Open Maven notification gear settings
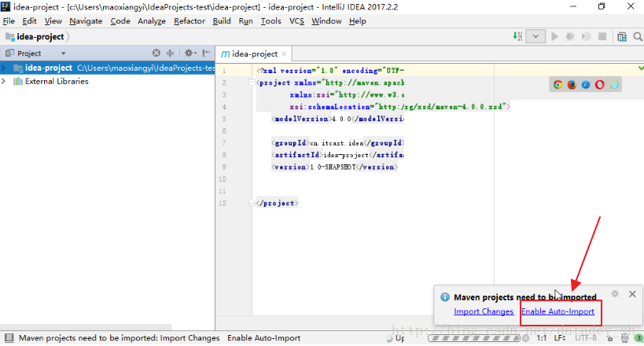The width and height of the screenshot is (644, 346). (x=615, y=294)
